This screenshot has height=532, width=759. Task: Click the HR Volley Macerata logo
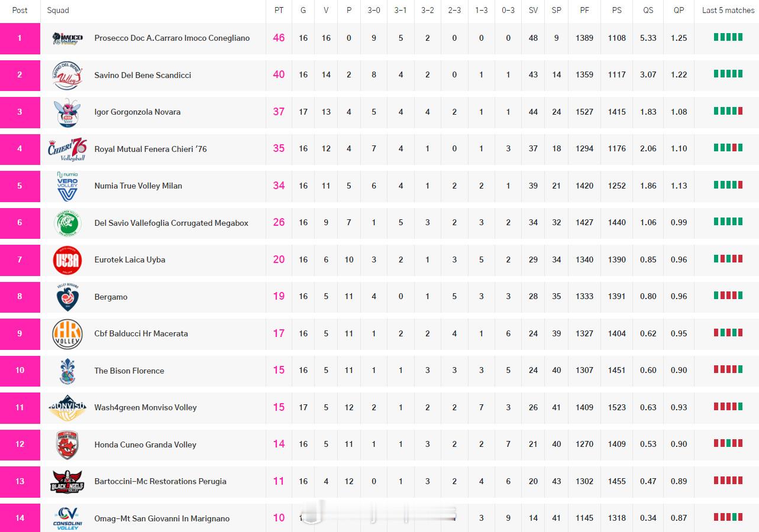(67, 334)
